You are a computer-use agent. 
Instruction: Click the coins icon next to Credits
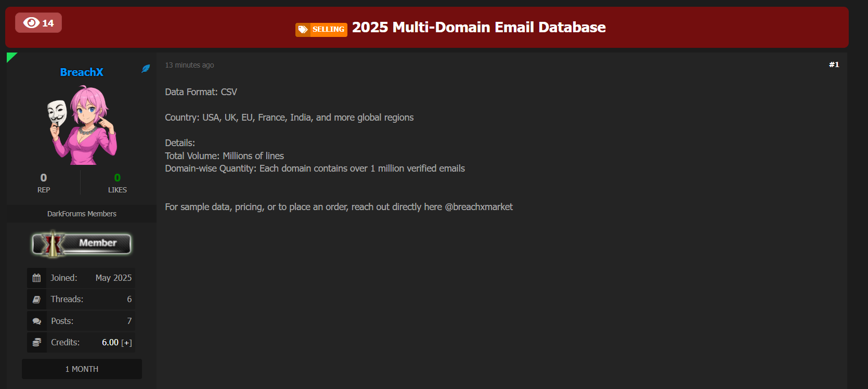(x=36, y=343)
